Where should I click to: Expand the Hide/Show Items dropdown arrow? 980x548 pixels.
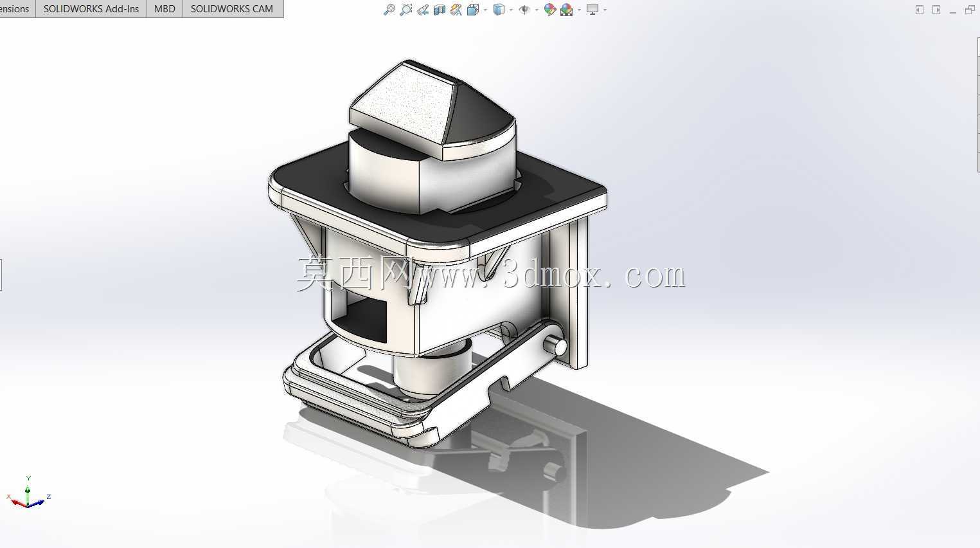coord(537,10)
